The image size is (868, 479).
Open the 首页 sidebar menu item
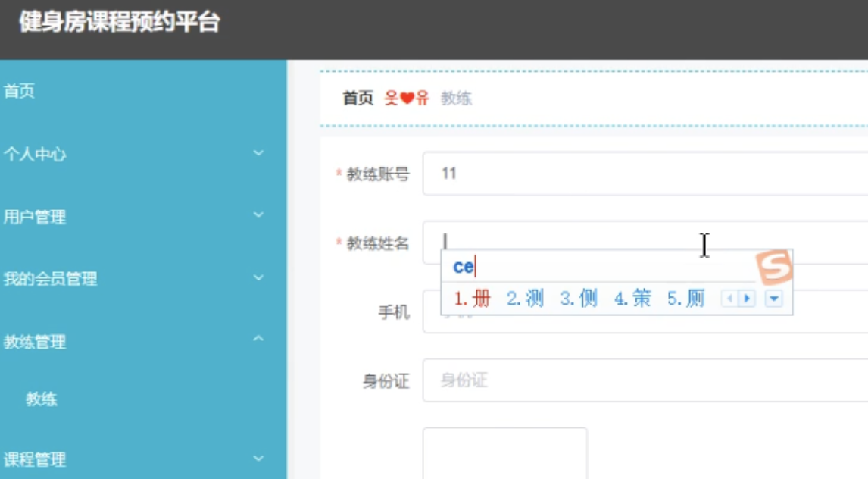pos(143,91)
